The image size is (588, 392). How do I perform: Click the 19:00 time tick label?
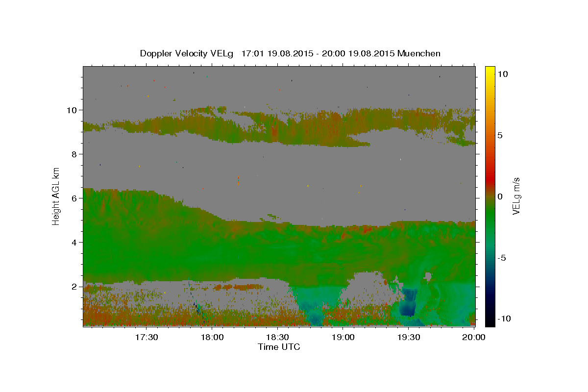343,337
